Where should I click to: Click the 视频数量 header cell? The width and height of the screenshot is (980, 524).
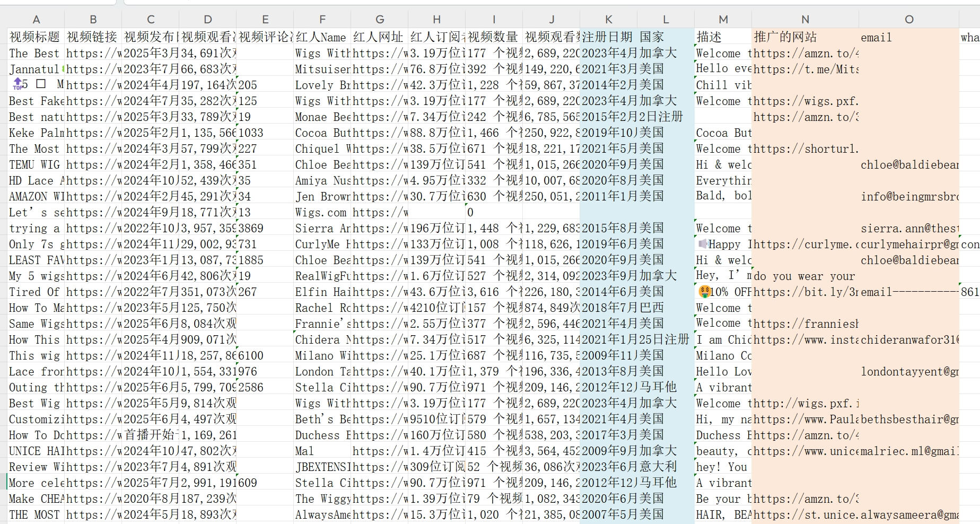pyautogui.click(x=494, y=37)
